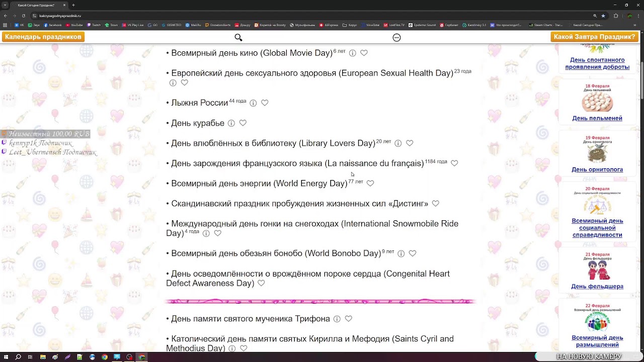This screenshot has height=362, width=644.
Task: Like Saints Cyril and Methodius Day
Action: click(x=244, y=348)
